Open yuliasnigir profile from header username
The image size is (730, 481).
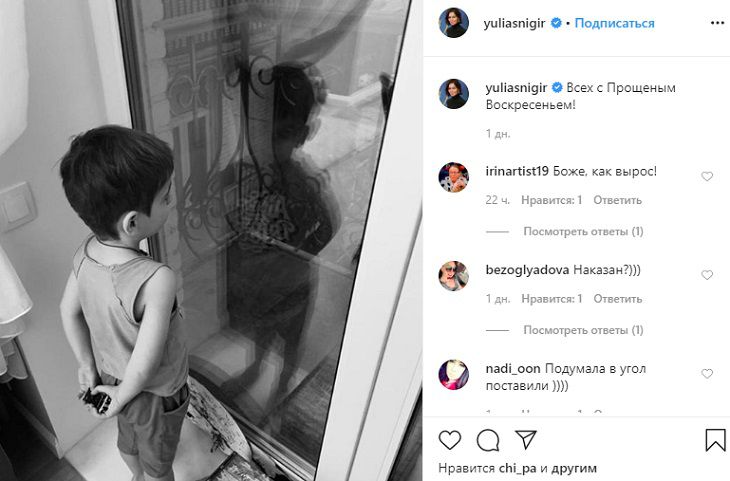coord(514,23)
